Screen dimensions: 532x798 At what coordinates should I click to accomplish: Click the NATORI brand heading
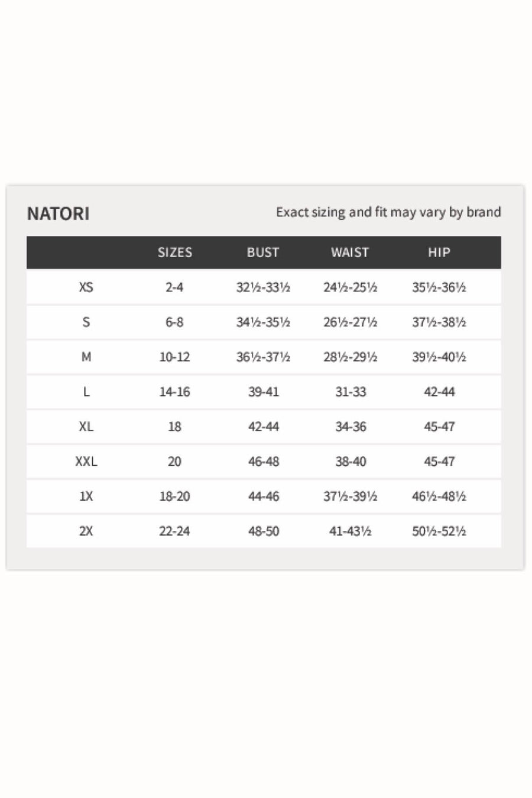tap(58, 213)
